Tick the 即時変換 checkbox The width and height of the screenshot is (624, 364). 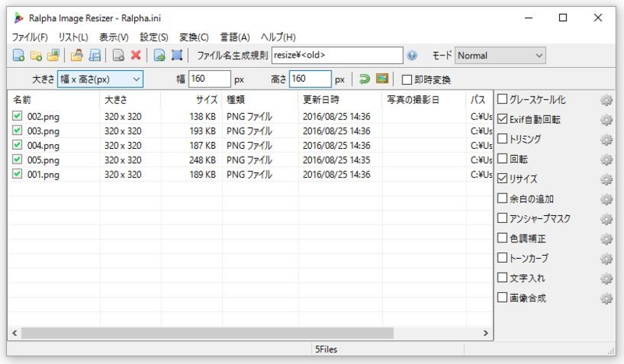click(x=406, y=80)
